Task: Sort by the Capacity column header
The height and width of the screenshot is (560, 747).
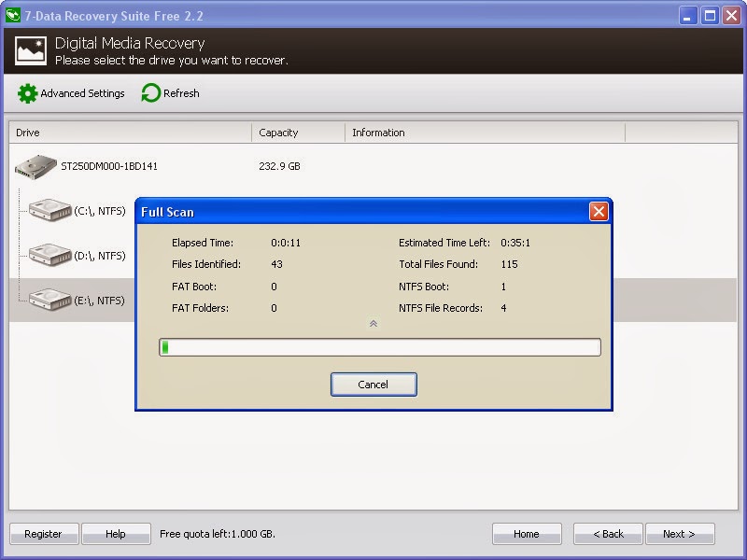Action: (298, 133)
